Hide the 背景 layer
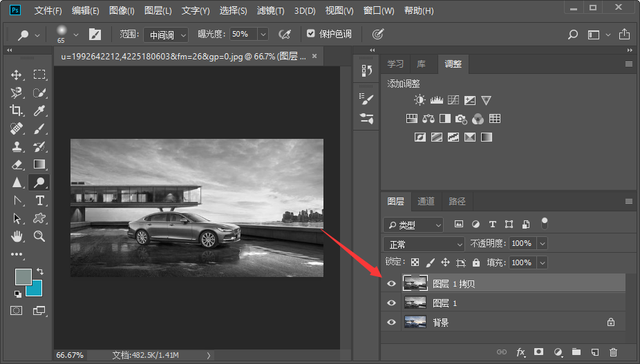The width and height of the screenshot is (640, 364). [391, 322]
